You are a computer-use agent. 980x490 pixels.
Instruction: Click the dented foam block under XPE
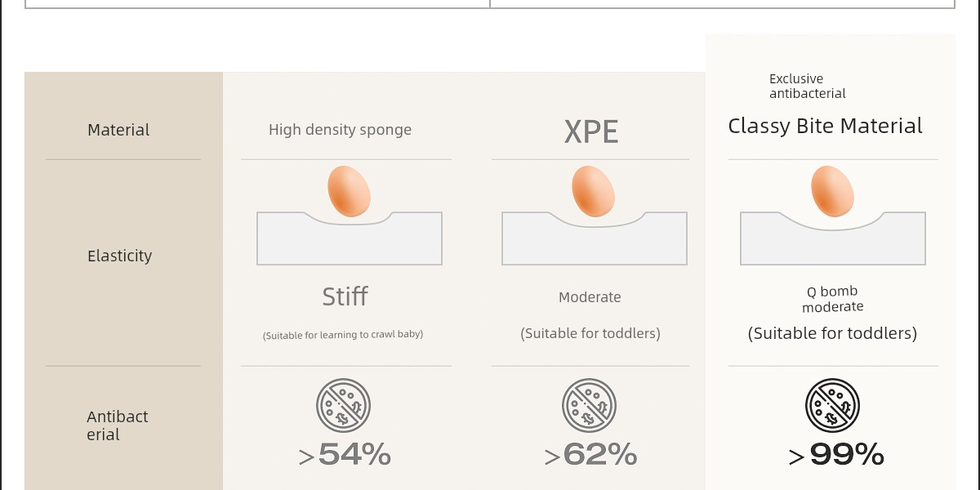(x=594, y=243)
